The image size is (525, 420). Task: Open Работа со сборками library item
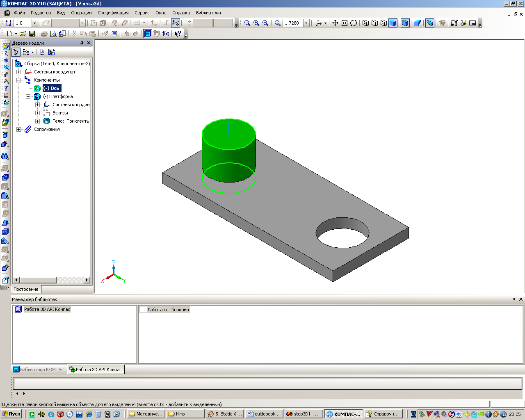point(168,310)
